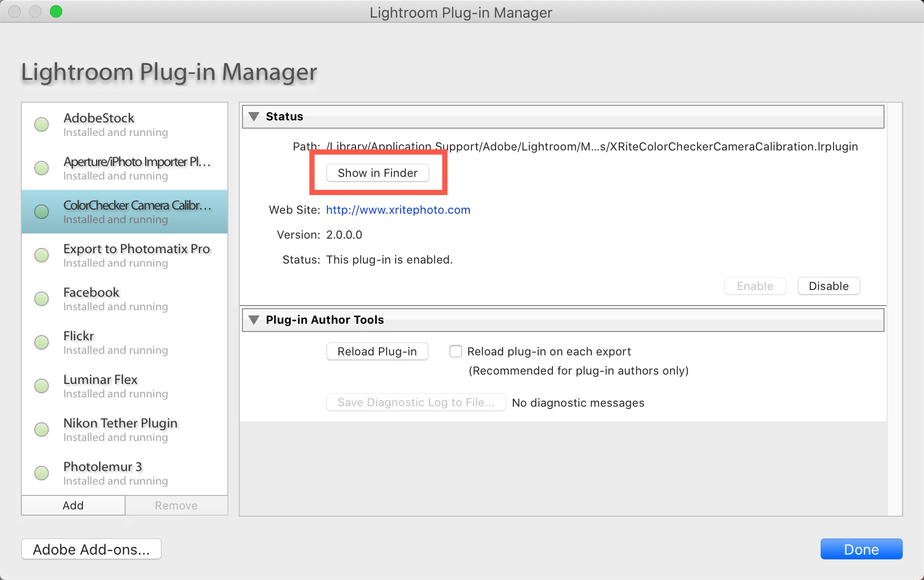Screen dimensions: 924x580
Task: Click the green zoom window button
Action: point(56,11)
